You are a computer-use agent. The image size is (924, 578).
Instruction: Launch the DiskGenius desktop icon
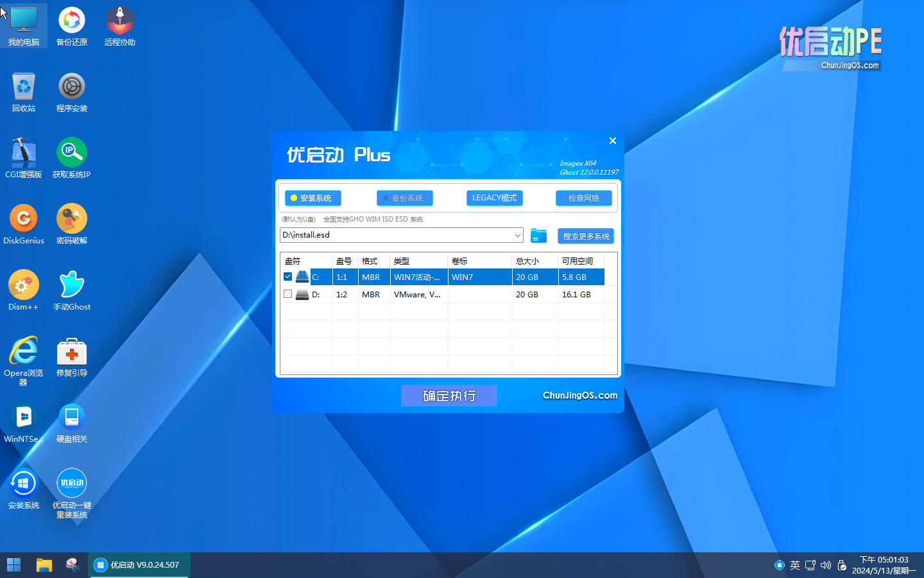point(24,224)
